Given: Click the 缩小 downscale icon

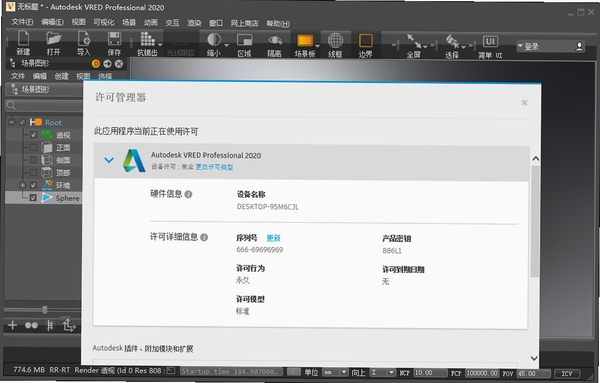Looking at the screenshot, I should [214, 39].
